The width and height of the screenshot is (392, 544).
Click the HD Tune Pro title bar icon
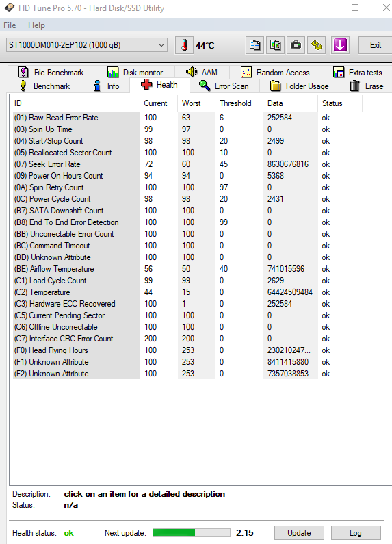(x=10, y=8)
